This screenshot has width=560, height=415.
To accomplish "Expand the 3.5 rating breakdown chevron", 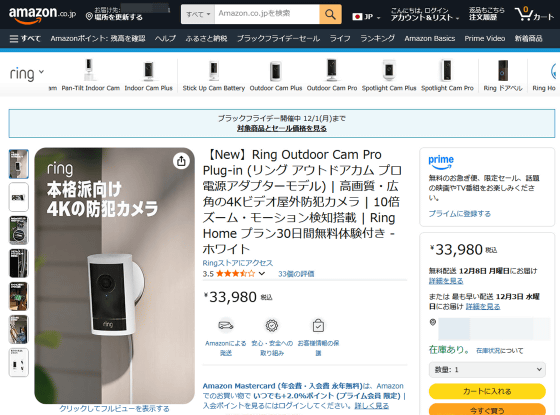I will click(x=262, y=274).
